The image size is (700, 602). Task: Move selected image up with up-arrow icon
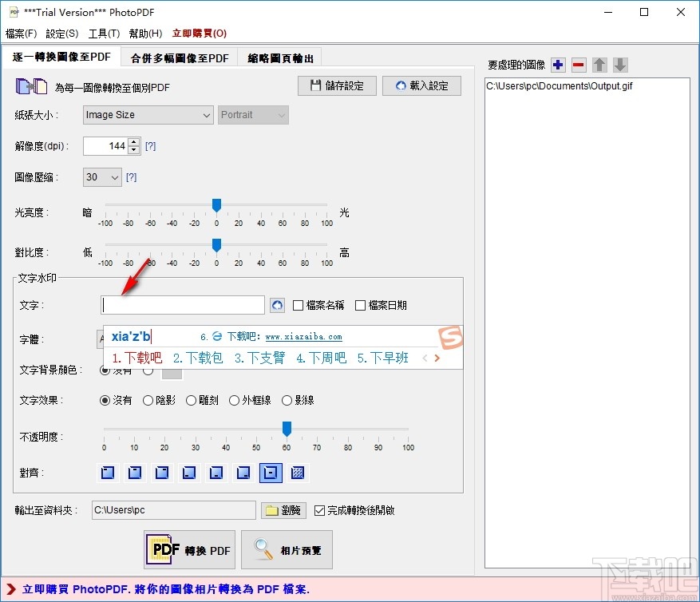click(599, 65)
